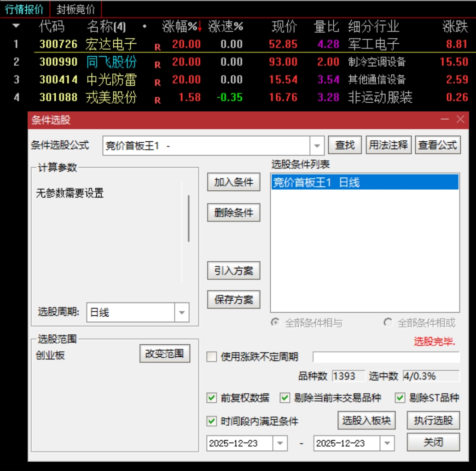Sort by the 细分行业 column header
This screenshot has height=471, width=476.
(x=373, y=26)
